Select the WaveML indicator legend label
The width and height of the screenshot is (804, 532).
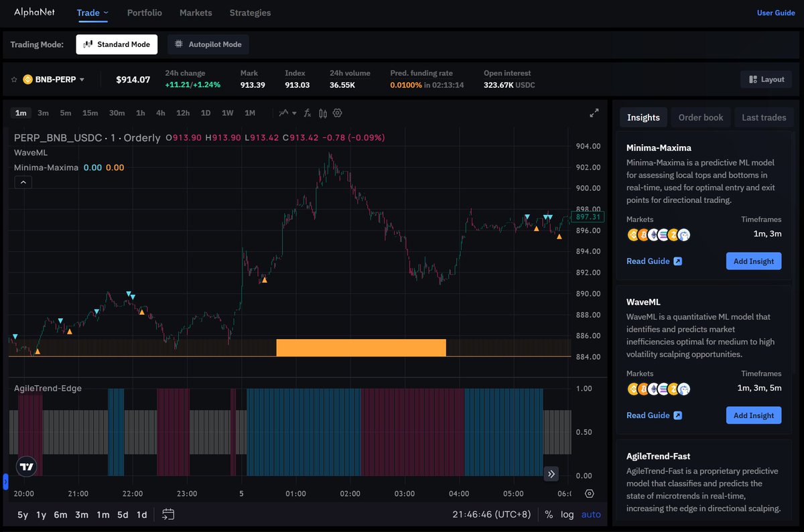pyautogui.click(x=31, y=152)
